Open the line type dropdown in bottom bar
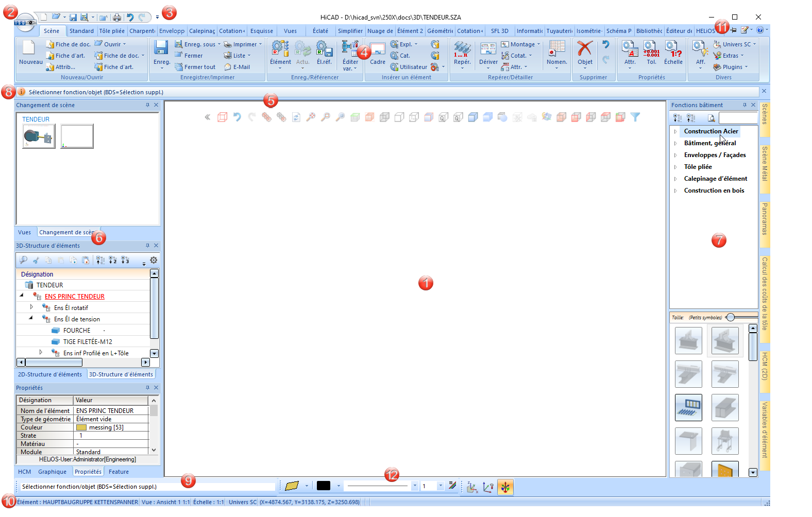 (x=415, y=486)
